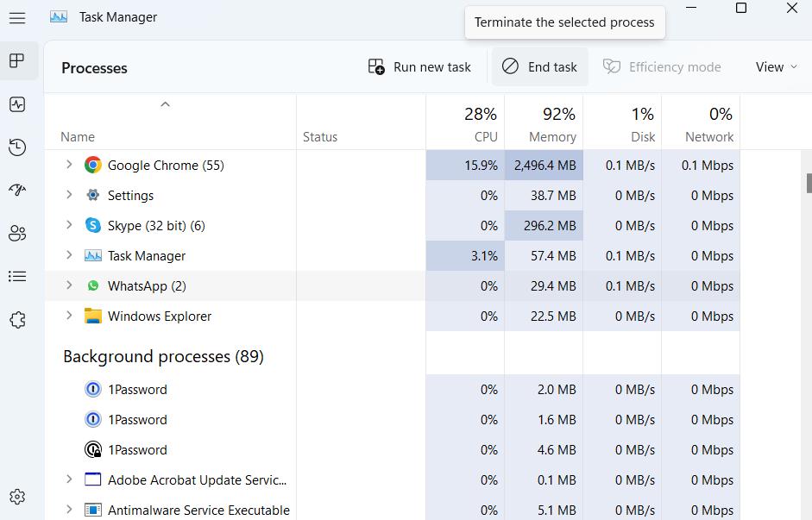This screenshot has height=520, width=812.
Task: Click the vertical scrollbar thumb
Action: pyautogui.click(x=809, y=183)
